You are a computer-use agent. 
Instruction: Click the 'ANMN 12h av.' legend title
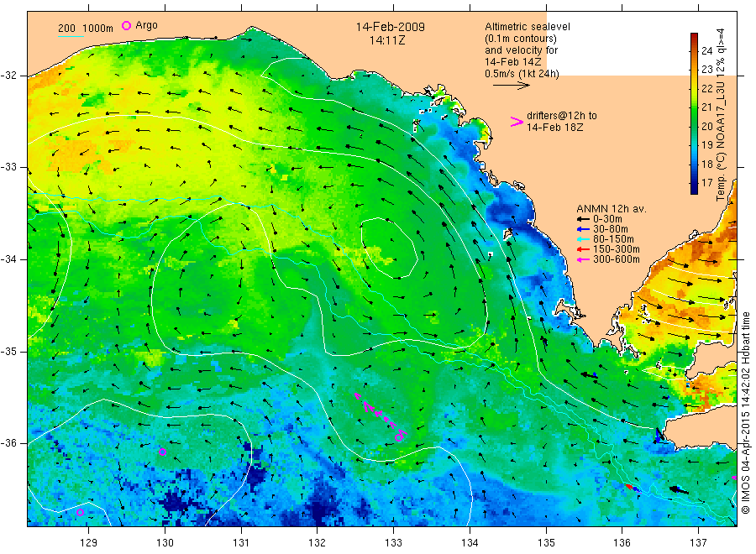(x=612, y=209)
